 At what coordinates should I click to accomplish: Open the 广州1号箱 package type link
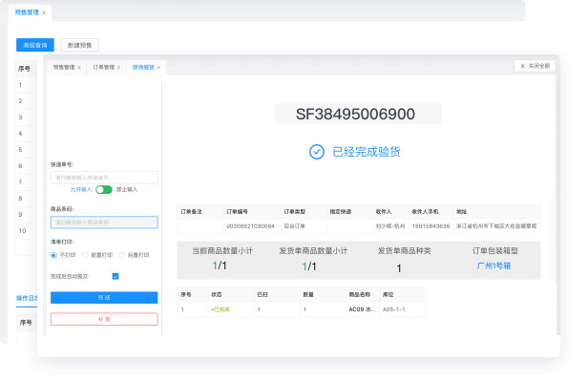click(493, 265)
